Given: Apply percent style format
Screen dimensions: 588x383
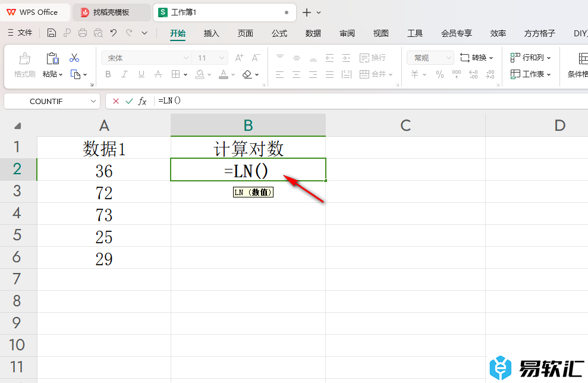Looking at the screenshot, I should (440, 74).
